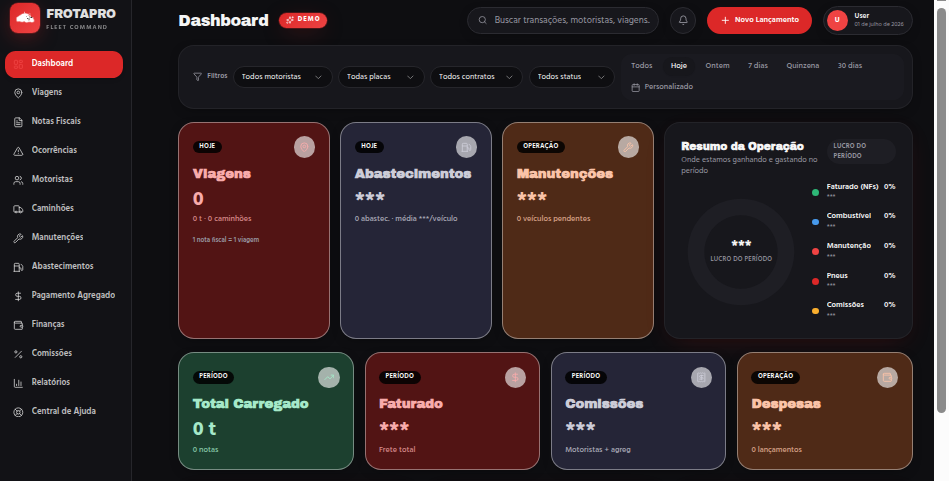Click the yellow Comissões legend dot
Viewport: 949px width, 481px height.
pyautogui.click(x=815, y=311)
